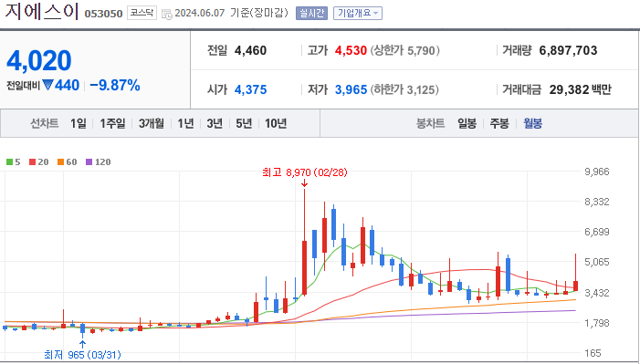The width and height of the screenshot is (640, 364).
Task: Click the 전일 value 4,460
Action: (250, 50)
